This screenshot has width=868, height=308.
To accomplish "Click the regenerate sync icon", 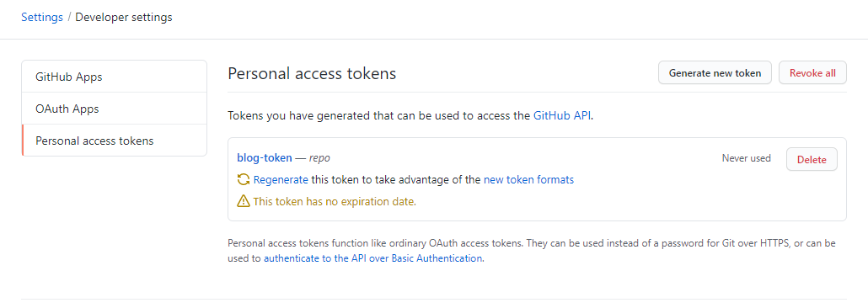I will 243,180.
